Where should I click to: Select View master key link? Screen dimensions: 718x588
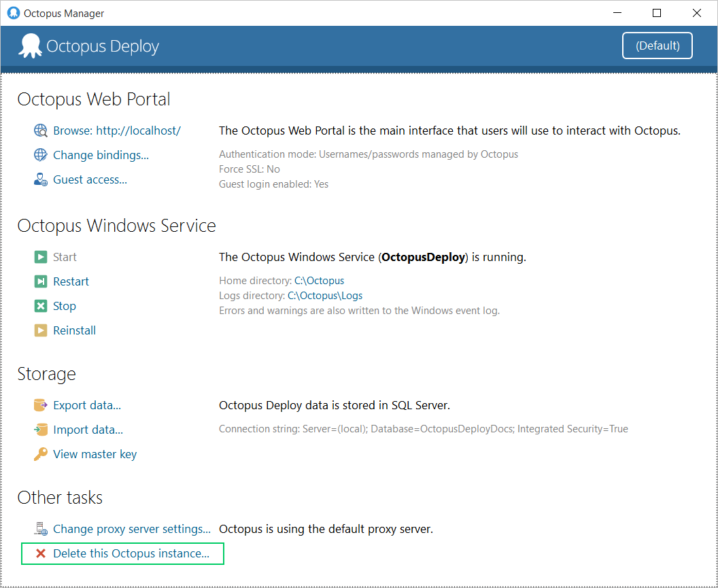(x=95, y=454)
